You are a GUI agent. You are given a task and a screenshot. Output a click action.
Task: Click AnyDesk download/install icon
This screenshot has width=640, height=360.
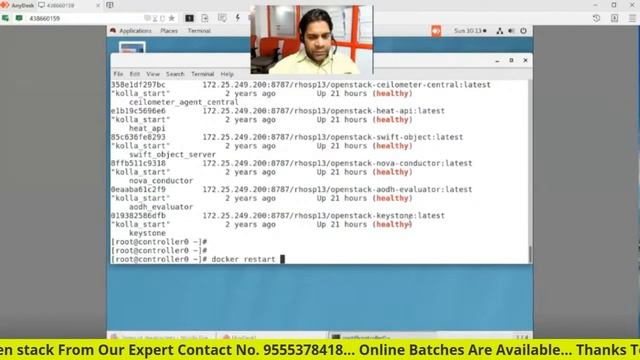click(614, 18)
